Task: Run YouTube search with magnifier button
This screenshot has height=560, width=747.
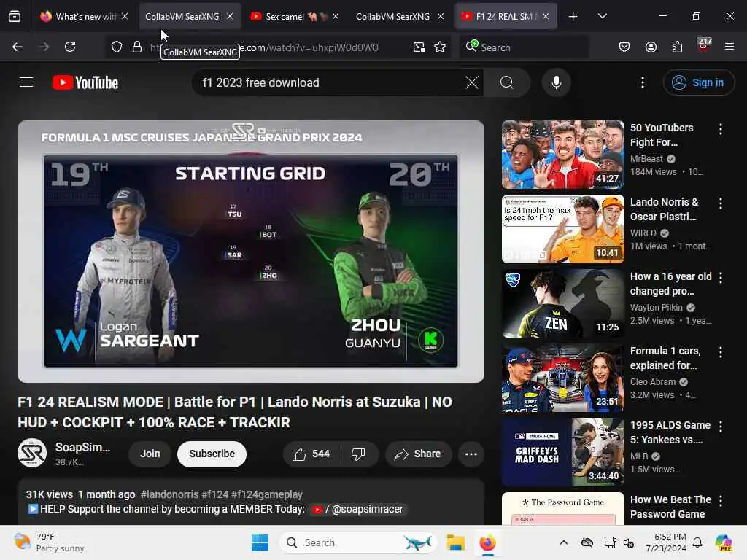Action: point(507,82)
